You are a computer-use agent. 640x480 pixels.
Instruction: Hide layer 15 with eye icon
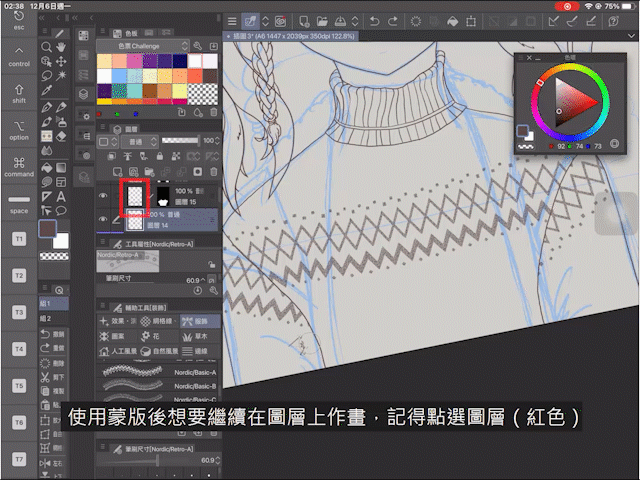click(103, 196)
